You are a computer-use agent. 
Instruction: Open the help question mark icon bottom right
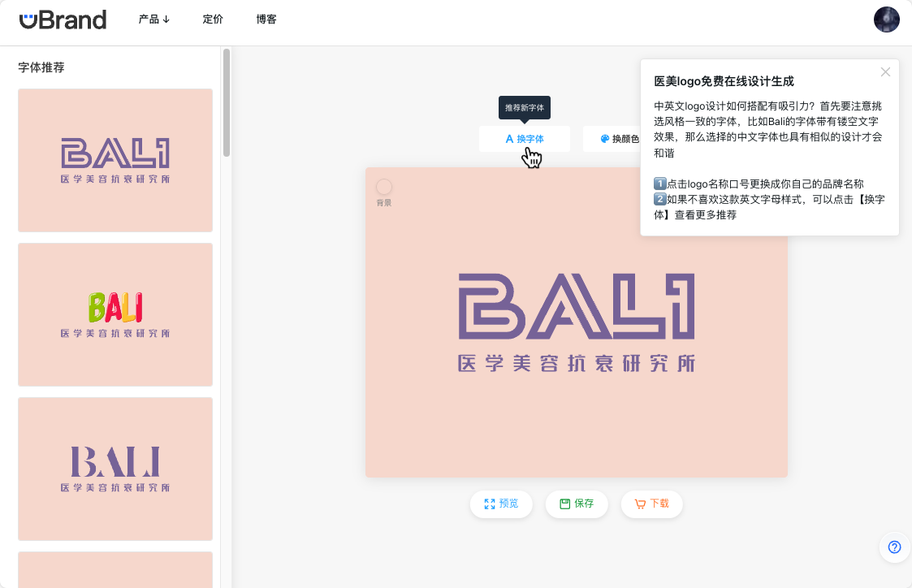893,547
